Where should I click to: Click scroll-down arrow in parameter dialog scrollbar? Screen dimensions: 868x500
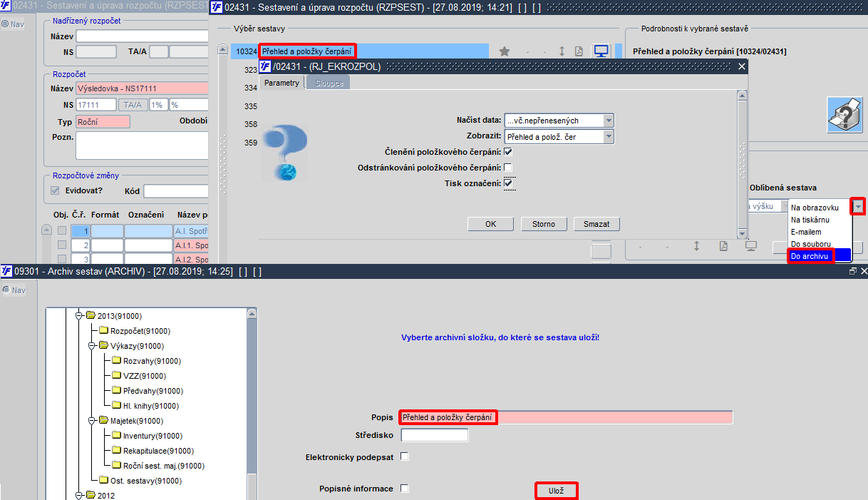(743, 234)
